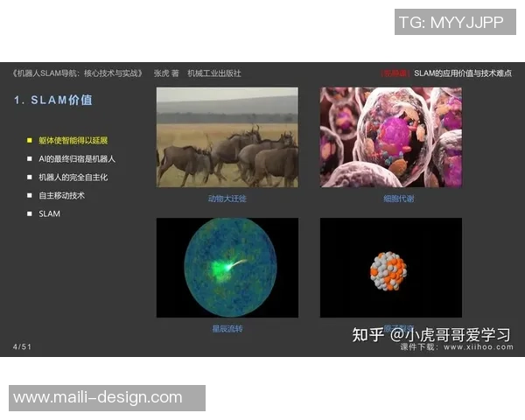Select the bullet 'AI的最终归宿是机器人'

pos(77,158)
